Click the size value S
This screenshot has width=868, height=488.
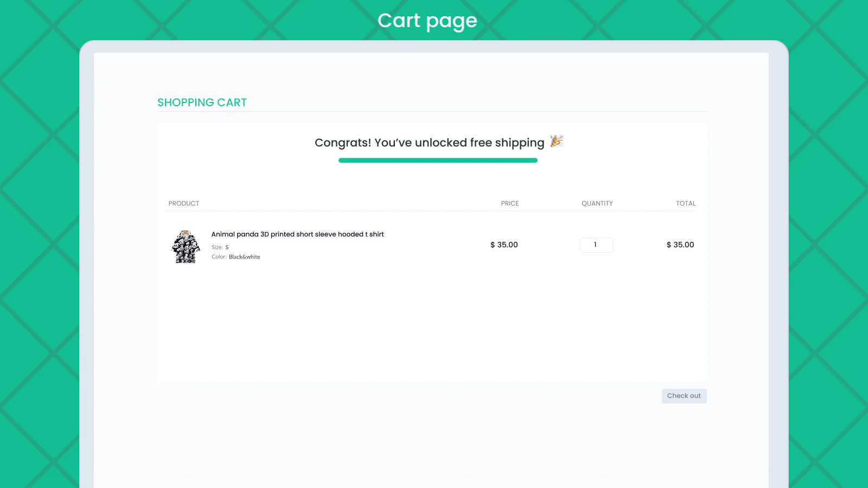coord(227,247)
